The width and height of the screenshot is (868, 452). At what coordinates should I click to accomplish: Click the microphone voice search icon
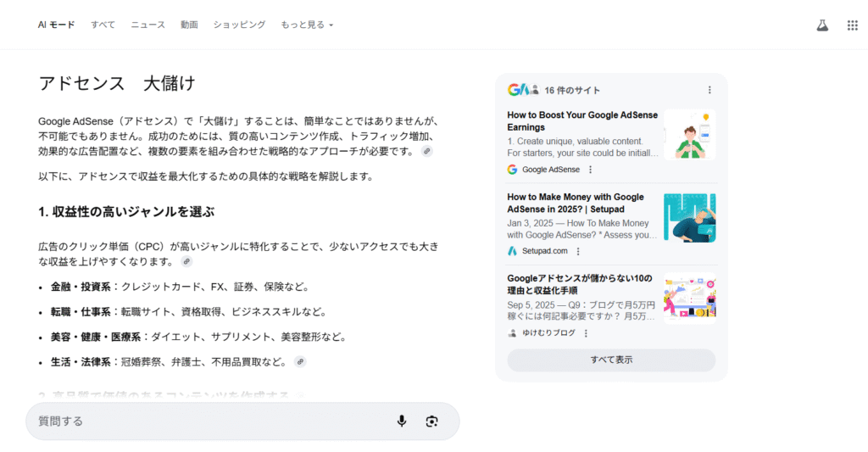[402, 421]
